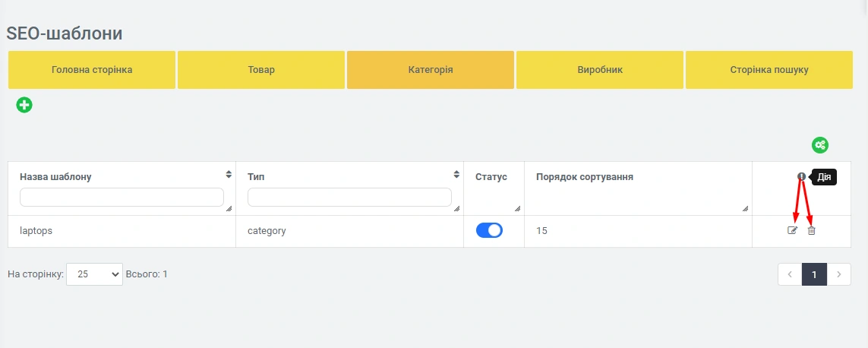Viewport: 868px width, 348px height.
Task: Select page 1 in pagination
Action: 814,274
